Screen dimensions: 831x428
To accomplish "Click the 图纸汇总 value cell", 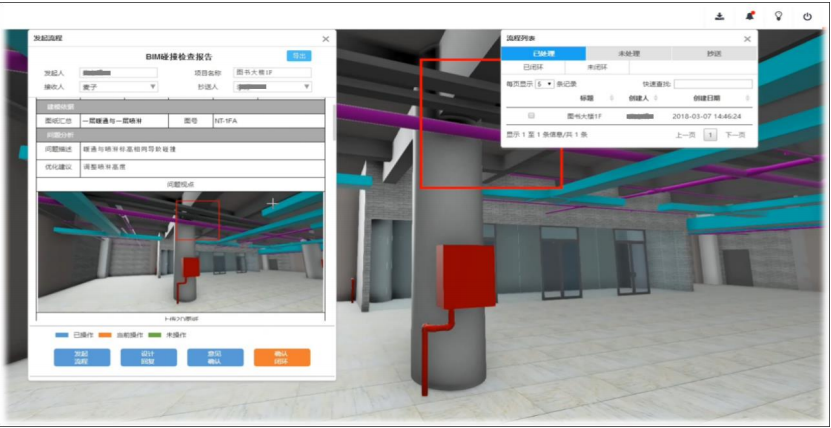I will 124,121.
